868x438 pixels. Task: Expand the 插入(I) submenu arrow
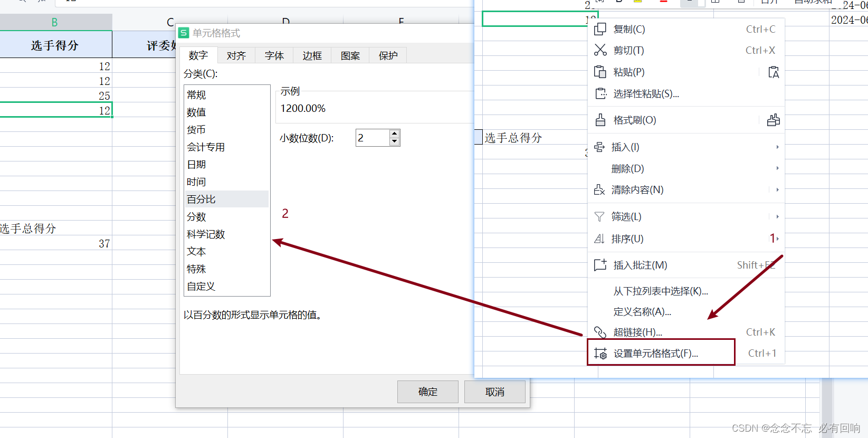(x=777, y=147)
